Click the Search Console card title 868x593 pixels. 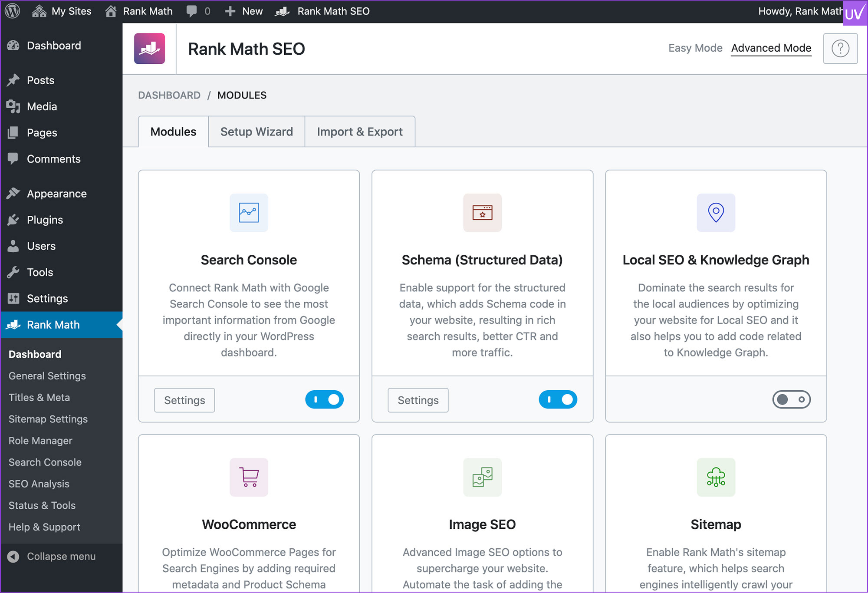249,260
